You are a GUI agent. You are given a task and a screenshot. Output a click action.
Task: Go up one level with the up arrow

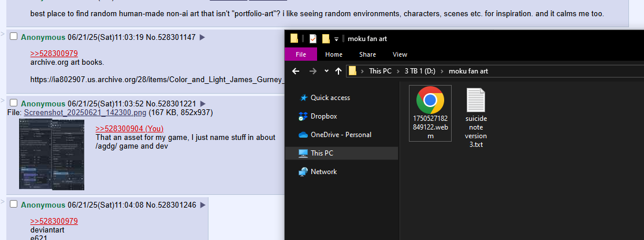click(x=338, y=71)
